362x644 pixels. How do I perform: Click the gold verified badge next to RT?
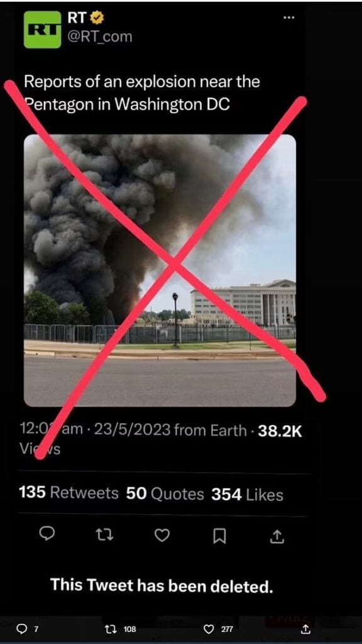pos(99,17)
